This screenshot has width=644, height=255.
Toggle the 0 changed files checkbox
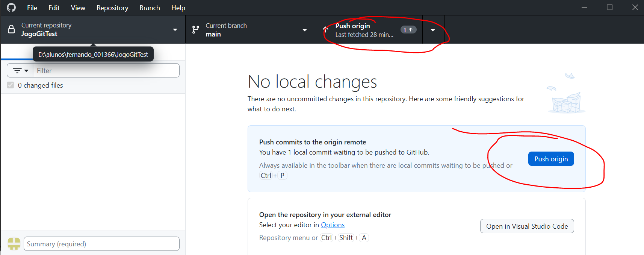tap(11, 85)
